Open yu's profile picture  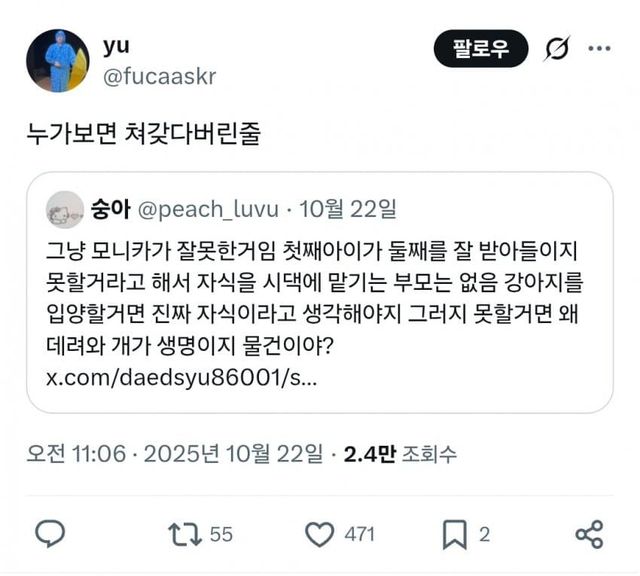(x=57, y=61)
